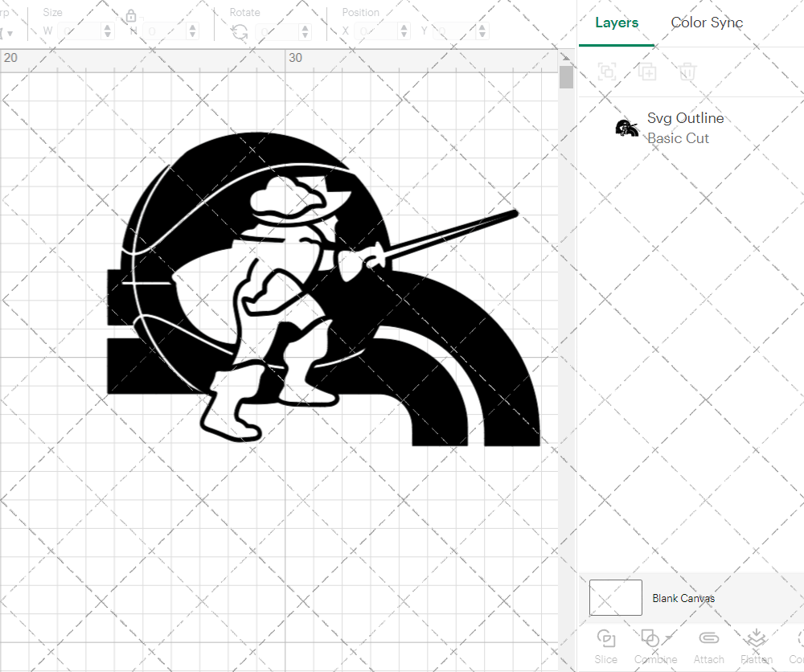Screen dimensions: 804x672
Task: Click the Slice tool
Action: 606,647
